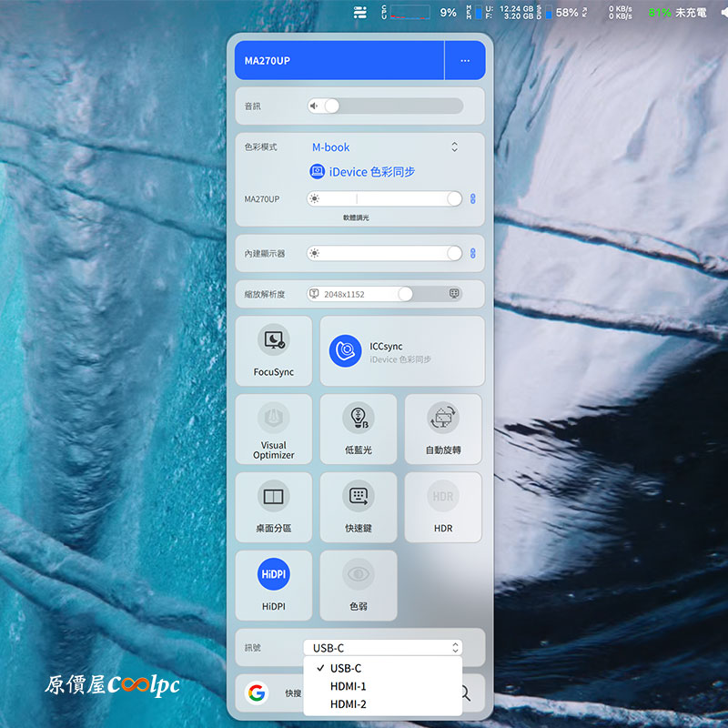Click the MA270UP monitor header button

(x=339, y=61)
